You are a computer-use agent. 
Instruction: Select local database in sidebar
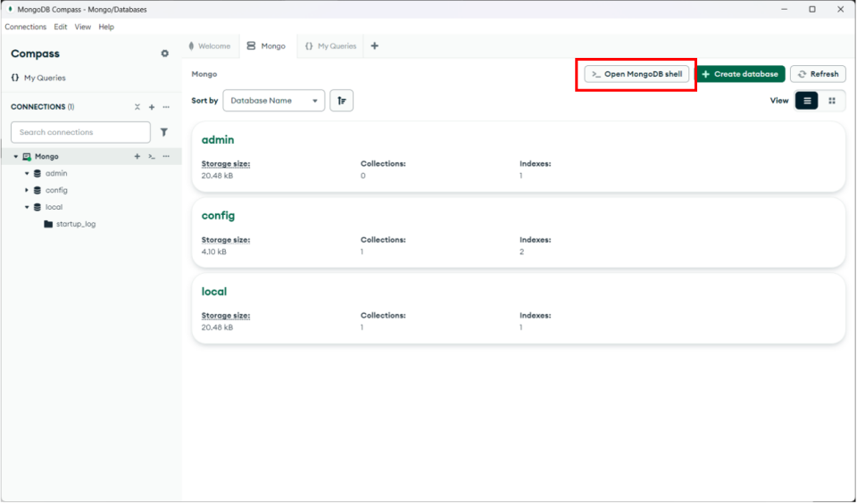(x=54, y=208)
